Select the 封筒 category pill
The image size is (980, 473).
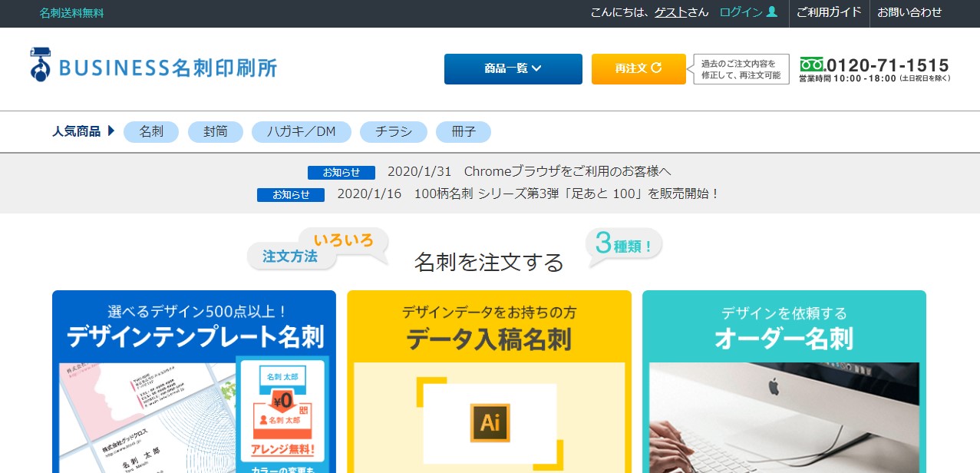click(x=216, y=132)
